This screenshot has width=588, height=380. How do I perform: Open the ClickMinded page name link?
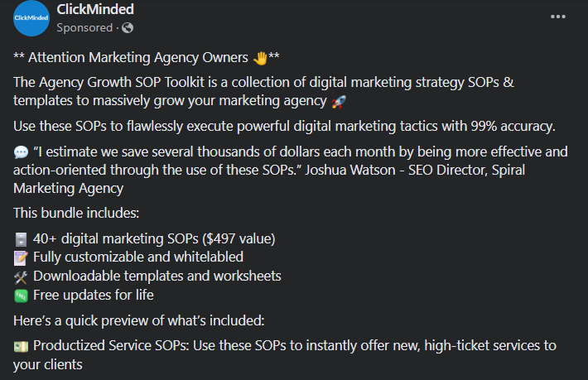[x=95, y=10]
